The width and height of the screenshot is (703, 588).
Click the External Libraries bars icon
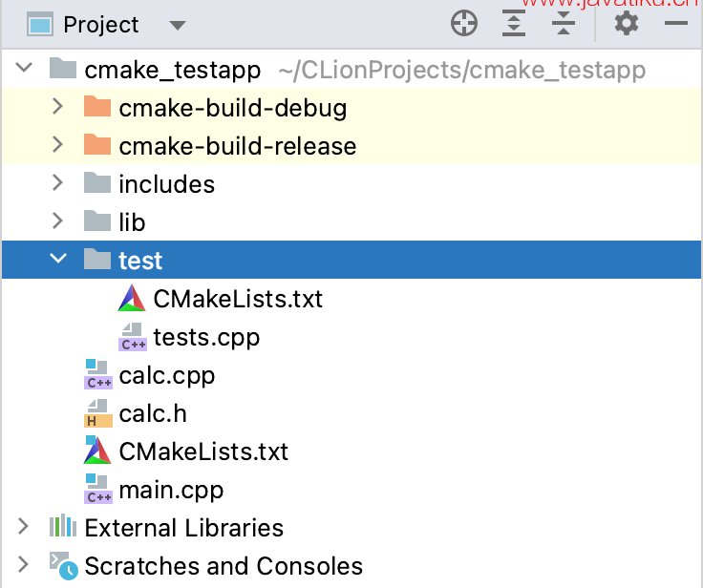click(x=63, y=526)
